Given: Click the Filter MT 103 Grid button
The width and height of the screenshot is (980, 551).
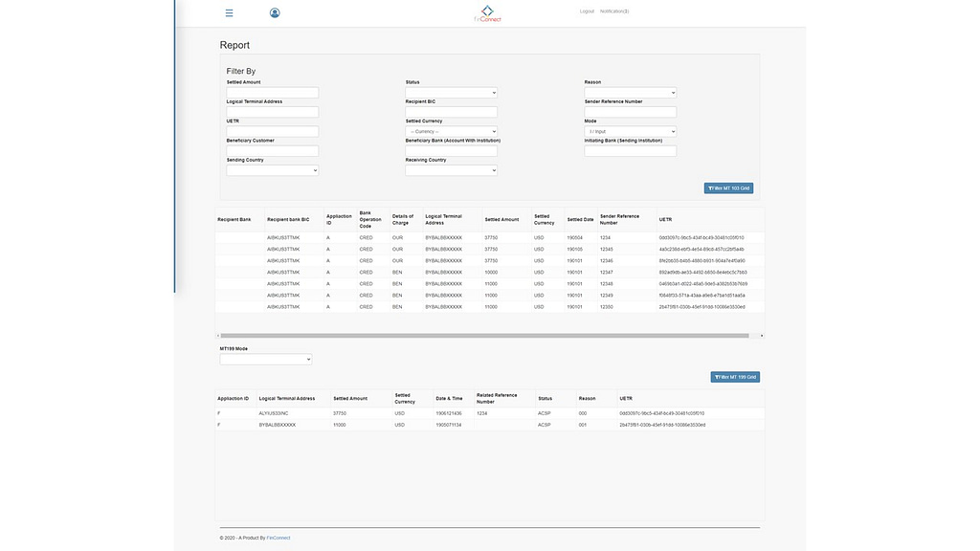Looking at the screenshot, I should coord(728,188).
